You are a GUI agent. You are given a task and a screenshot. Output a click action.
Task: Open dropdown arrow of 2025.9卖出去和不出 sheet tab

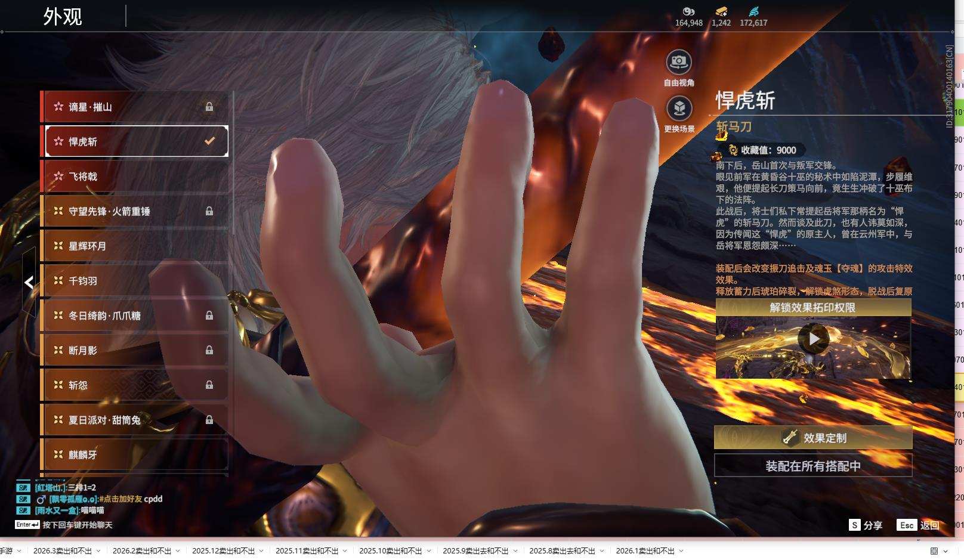click(515, 551)
